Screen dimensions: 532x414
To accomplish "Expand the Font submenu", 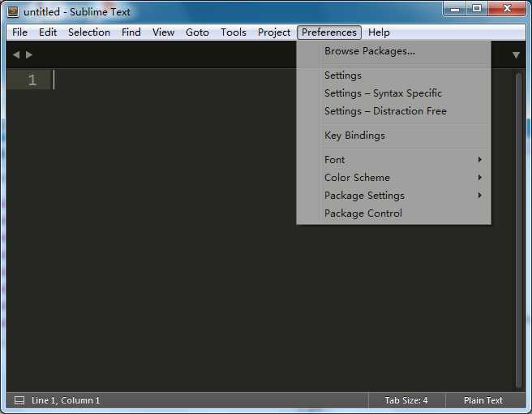I will 393,160.
